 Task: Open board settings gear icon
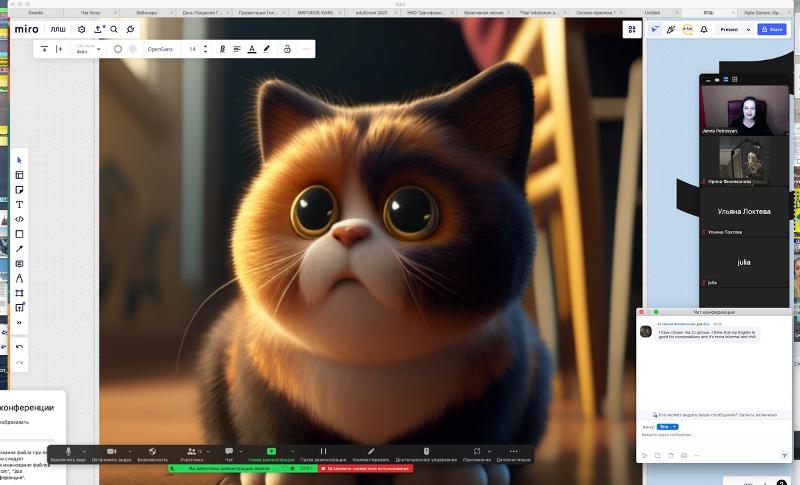pos(82,30)
